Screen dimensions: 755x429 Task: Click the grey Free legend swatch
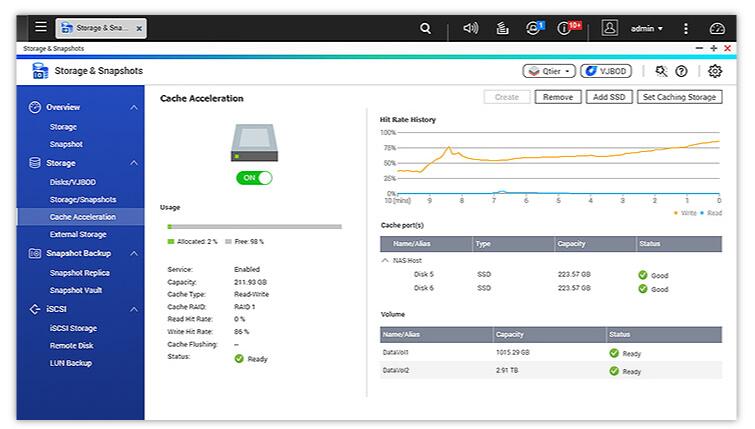click(228, 242)
